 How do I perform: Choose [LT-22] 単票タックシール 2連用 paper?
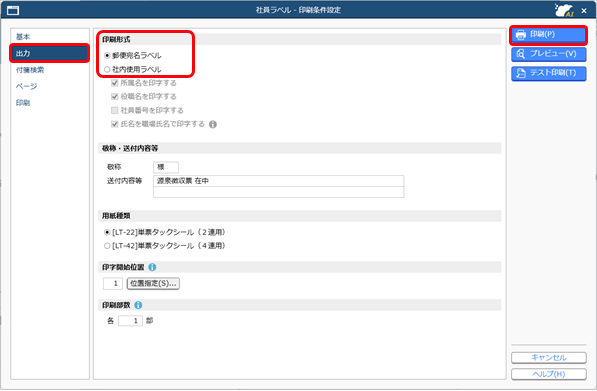pyautogui.click(x=107, y=232)
